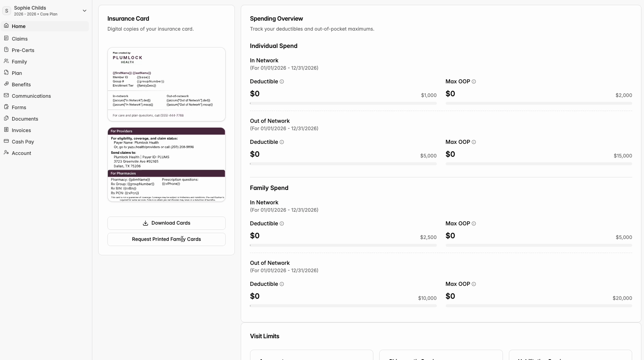Click info icon beside Individual In Network Max OOP
Screen dimensions: 644x360
click(474, 82)
